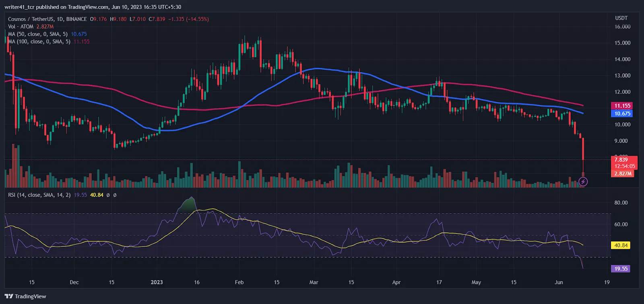Screen dimensions: 644x304
Task: Click the Jun label on the time axis
Action: point(559,282)
